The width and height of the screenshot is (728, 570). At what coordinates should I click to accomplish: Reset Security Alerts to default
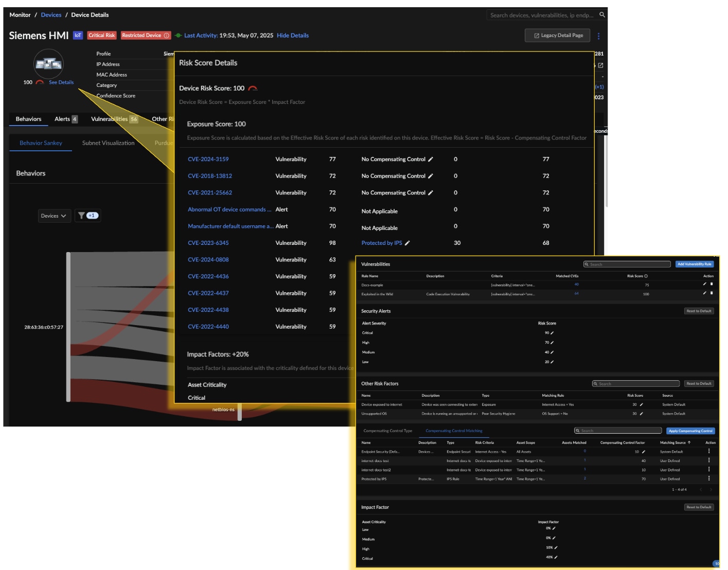(699, 311)
